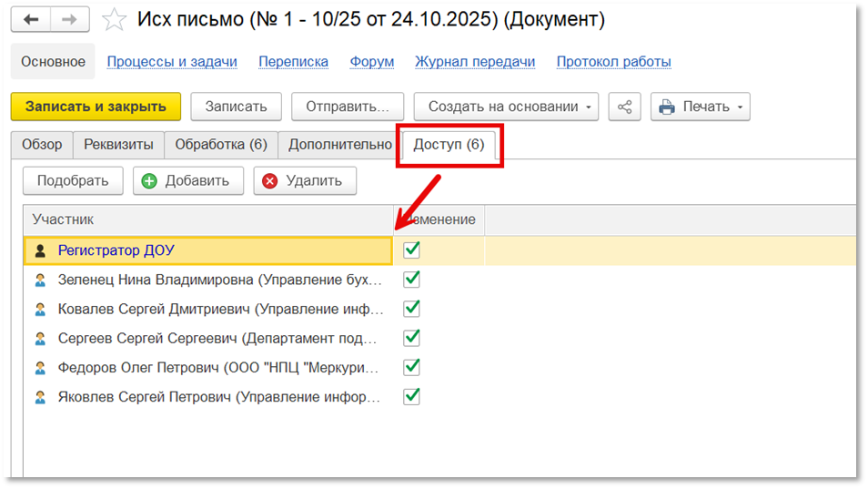Click the user icon beside Сергеев Сергей Сергеевич
The width and height of the screenshot is (868, 489).
(40, 339)
